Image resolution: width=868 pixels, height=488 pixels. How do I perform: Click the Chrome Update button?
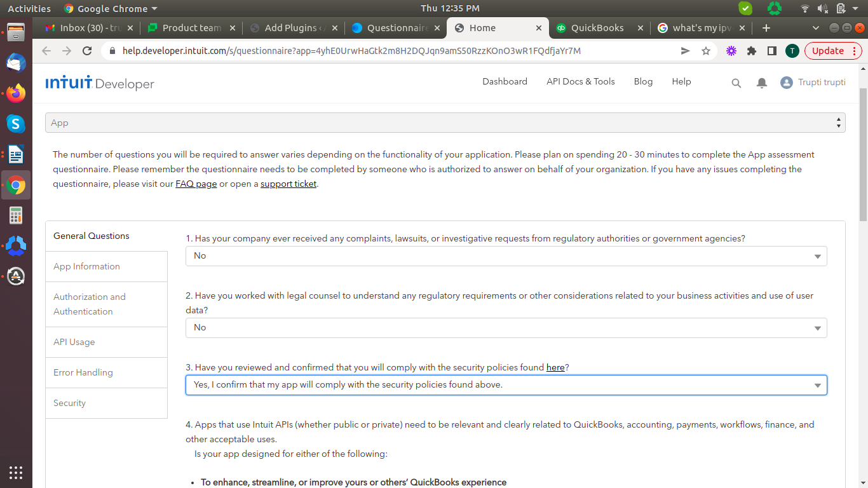(x=827, y=51)
